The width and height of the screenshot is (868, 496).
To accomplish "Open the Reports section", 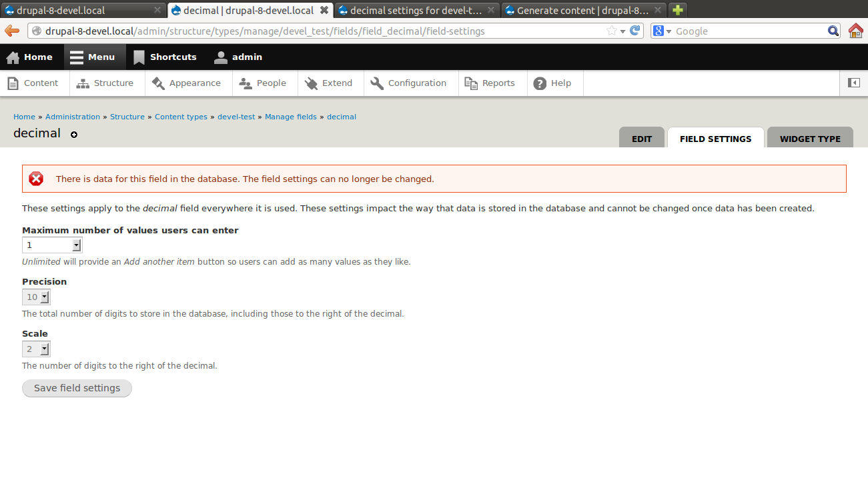I will point(492,83).
